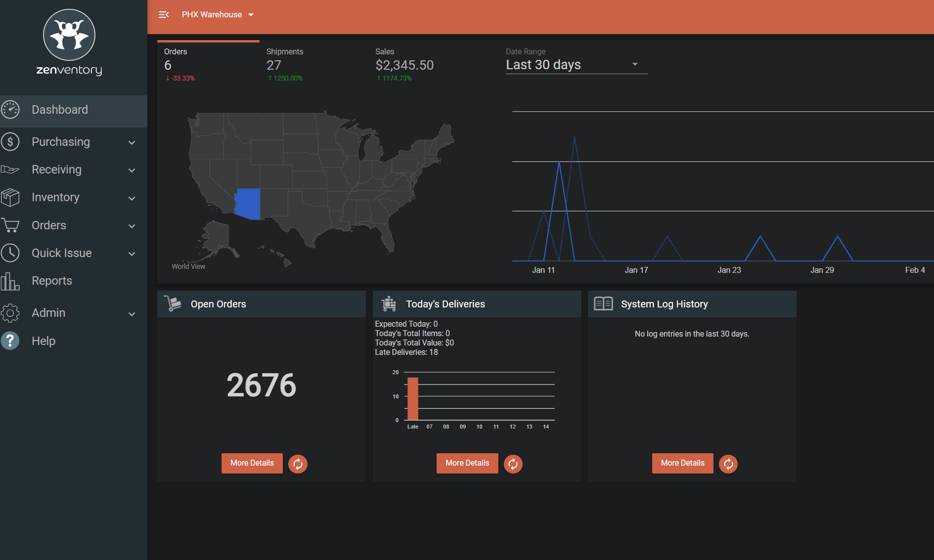This screenshot has height=560, width=934.
Task: Click More Details under Today's Deliveries
Action: click(467, 463)
